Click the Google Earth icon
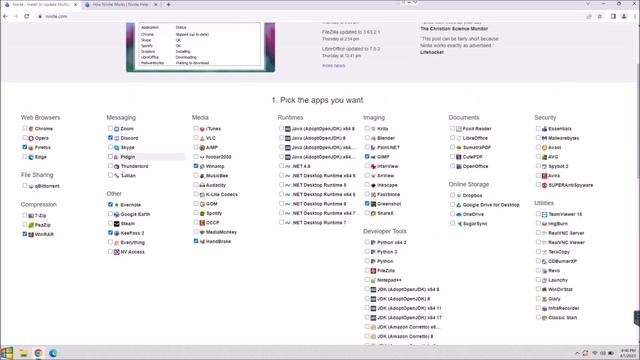640x360 pixels. tap(117, 214)
